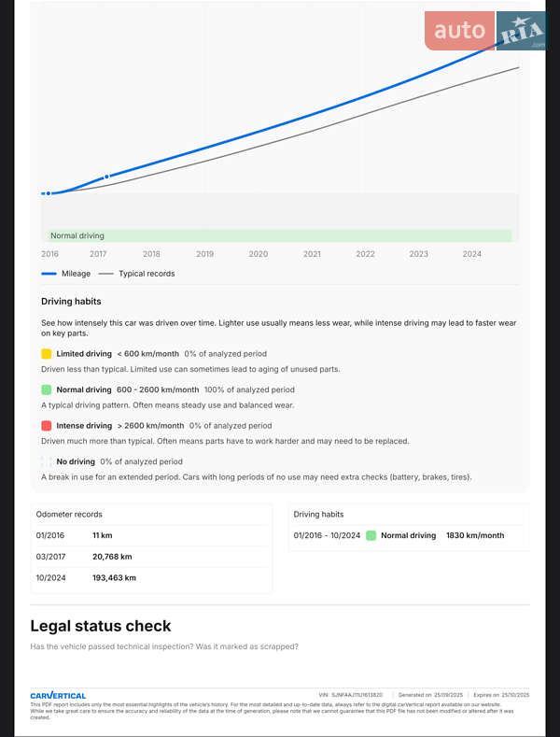Click the 2024 year axis label
This screenshot has width=560, height=737.
[472, 254]
